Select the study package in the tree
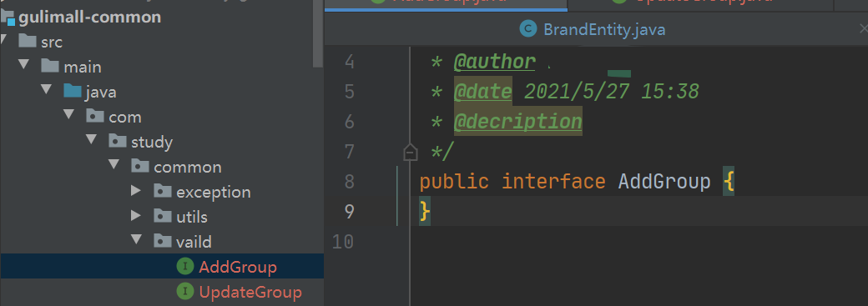Image resolution: width=868 pixels, height=306 pixels. tap(152, 143)
